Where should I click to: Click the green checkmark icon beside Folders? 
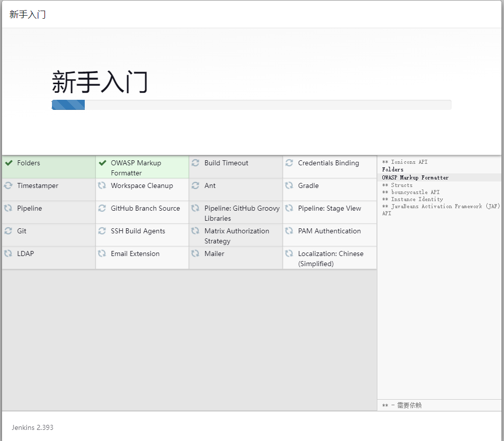9,163
